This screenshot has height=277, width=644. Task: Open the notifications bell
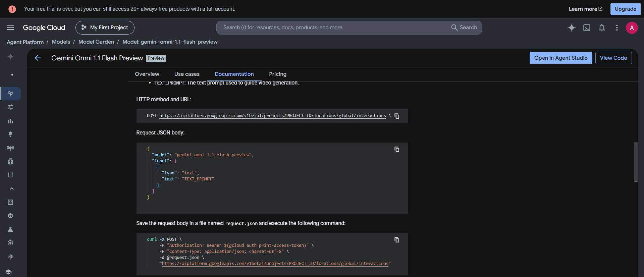coord(602,28)
